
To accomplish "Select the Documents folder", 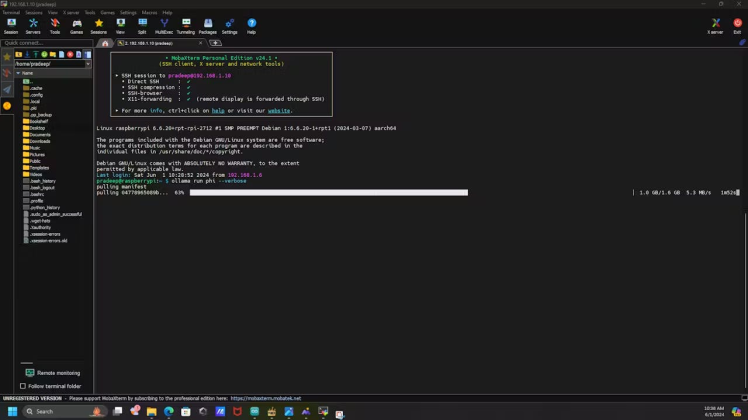I will click(x=40, y=135).
